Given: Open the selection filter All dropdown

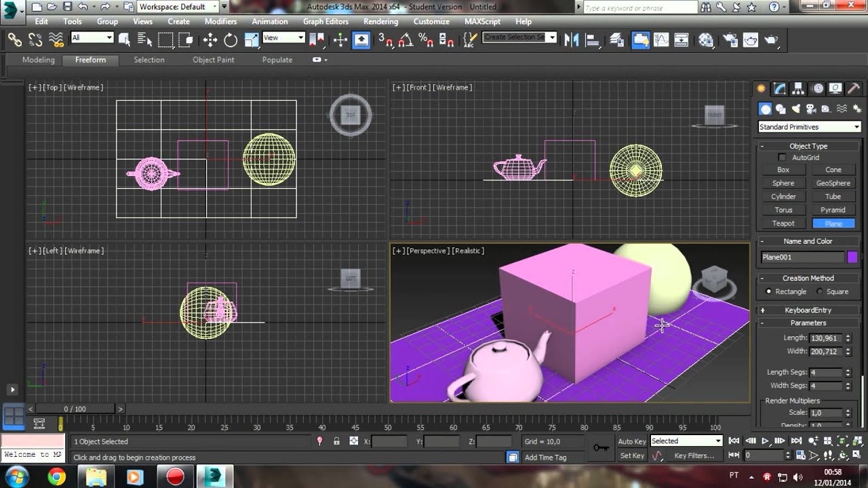Looking at the screenshot, I should coord(92,38).
